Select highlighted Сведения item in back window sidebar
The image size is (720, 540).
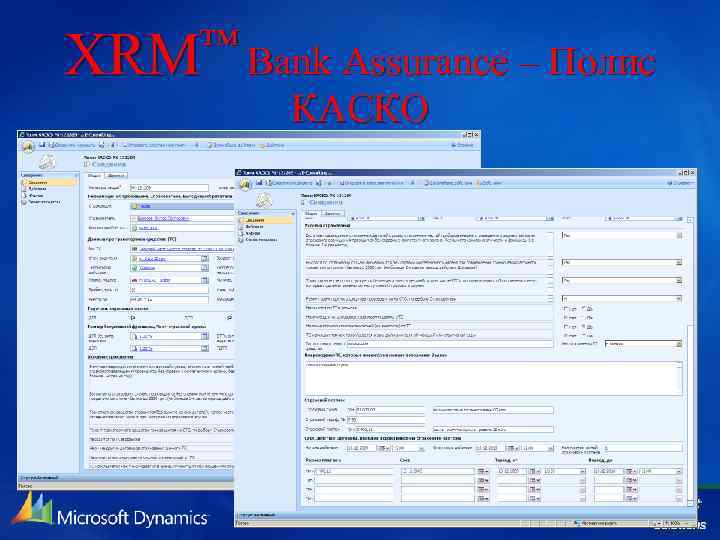pos(49,182)
